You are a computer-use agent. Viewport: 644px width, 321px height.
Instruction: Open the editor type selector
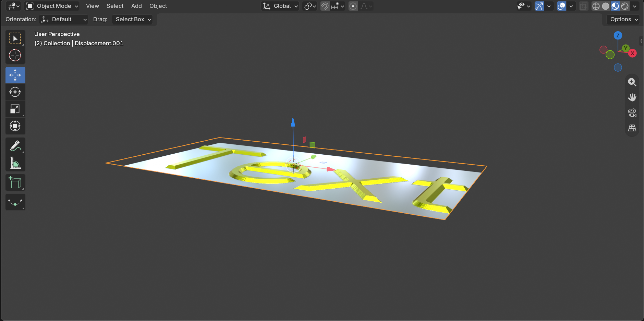14,6
